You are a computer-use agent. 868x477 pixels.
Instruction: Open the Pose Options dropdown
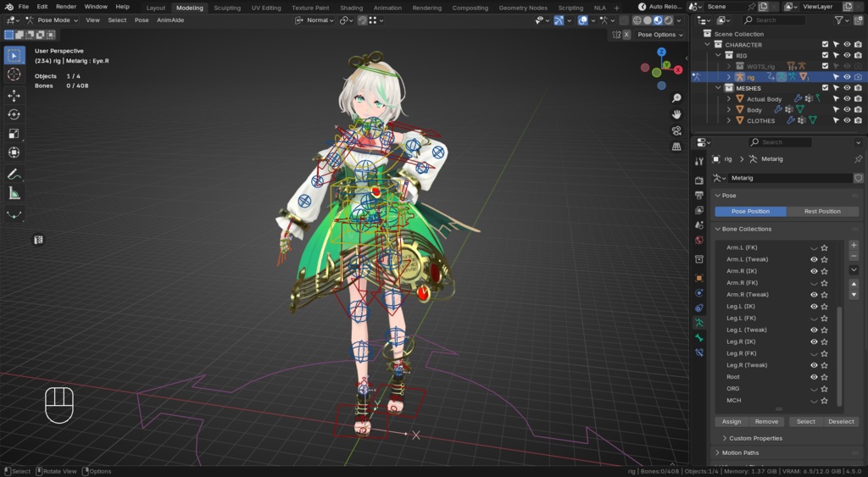[x=659, y=34]
